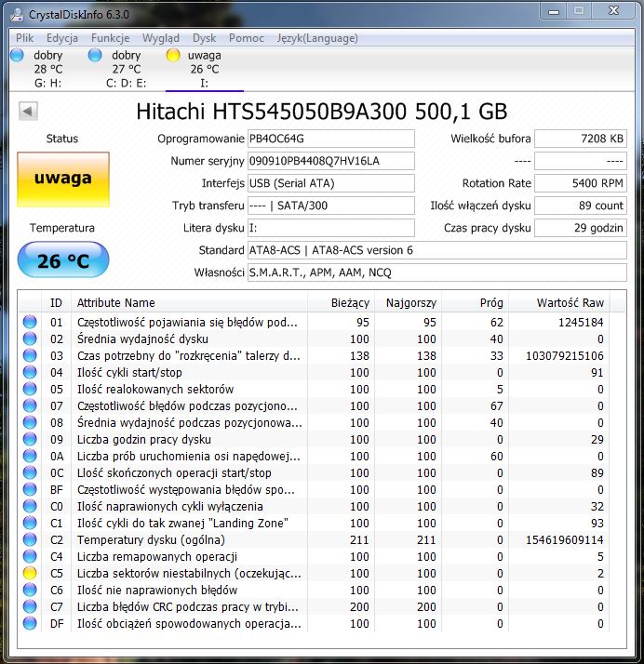Click the power-on count value 89 count

point(581,206)
